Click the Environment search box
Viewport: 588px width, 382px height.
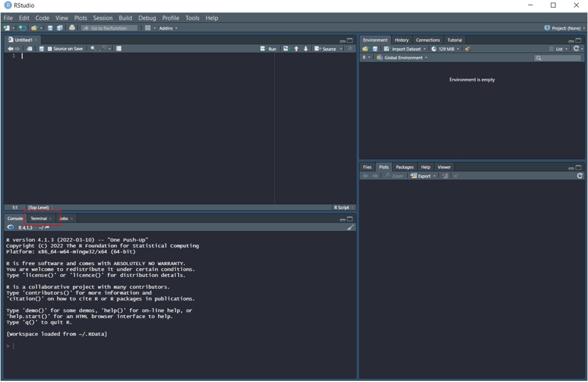557,58
